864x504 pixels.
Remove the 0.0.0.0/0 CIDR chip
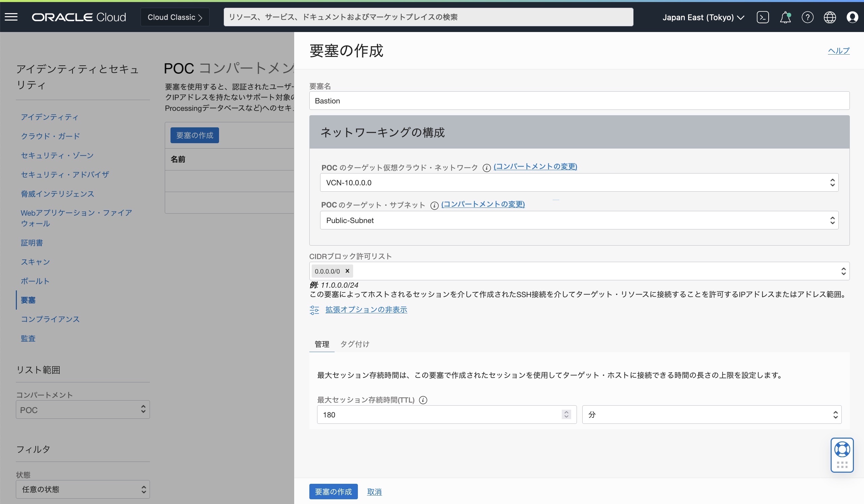347,271
